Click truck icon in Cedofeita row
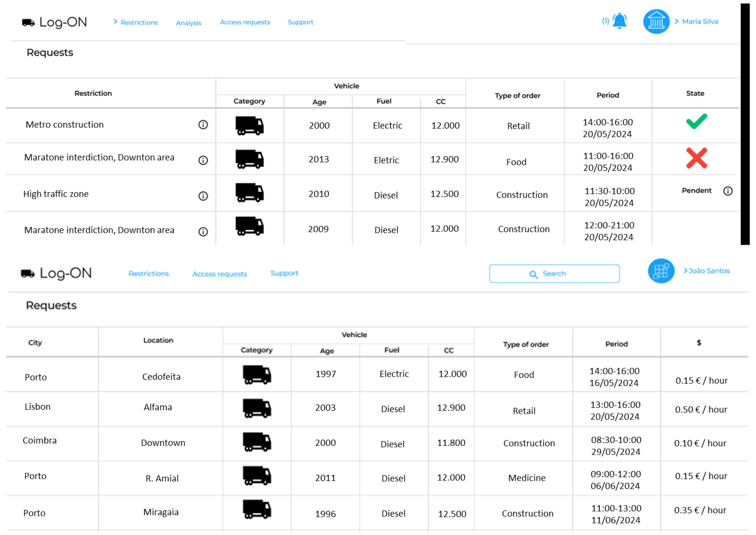The width and height of the screenshot is (756, 535). (257, 374)
